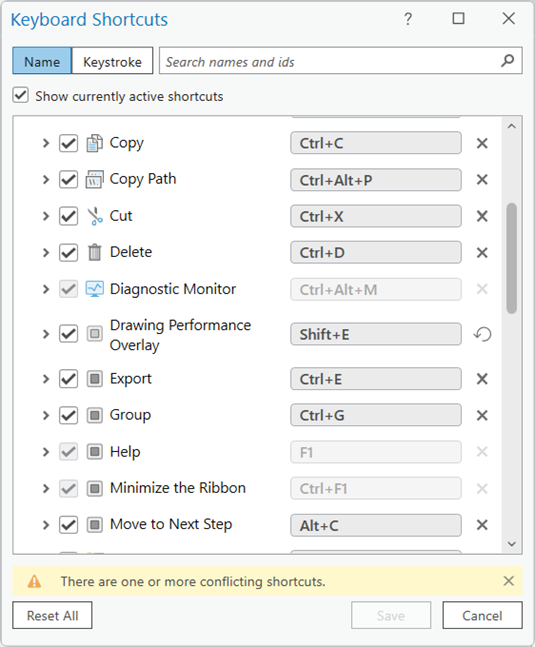Image resolution: width=535 pixels, height=647 pixels.
Task: Click the Minimize the Ribbon icon
Action: click(x=94, y=489)
